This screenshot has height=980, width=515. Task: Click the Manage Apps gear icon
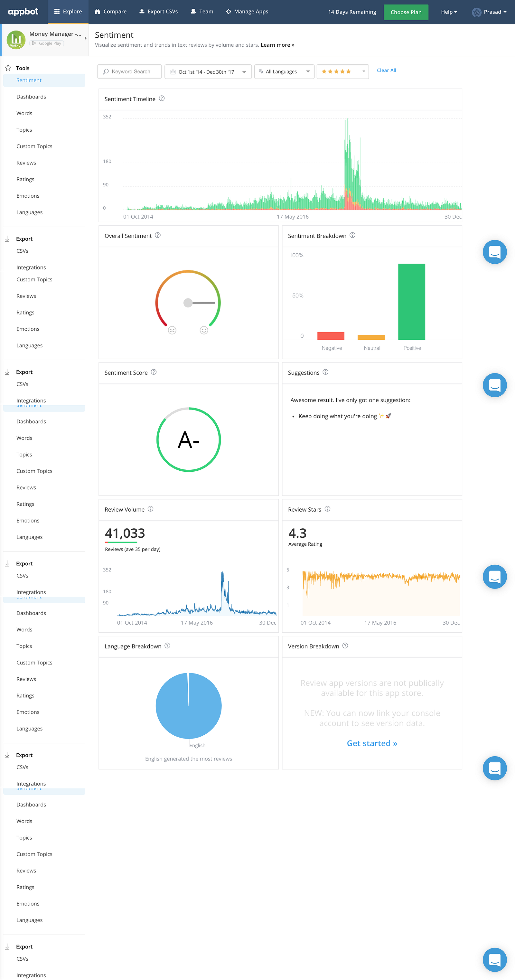tap(229, 11)
